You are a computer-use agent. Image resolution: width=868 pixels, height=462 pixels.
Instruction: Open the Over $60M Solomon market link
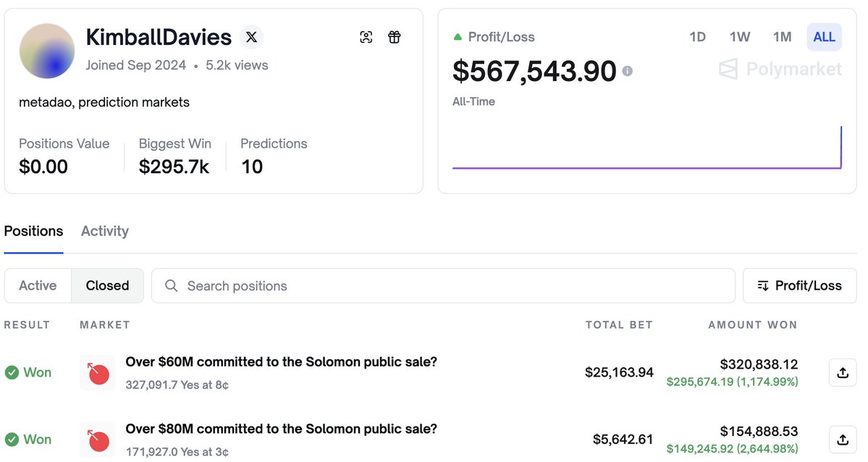[281, 362]
